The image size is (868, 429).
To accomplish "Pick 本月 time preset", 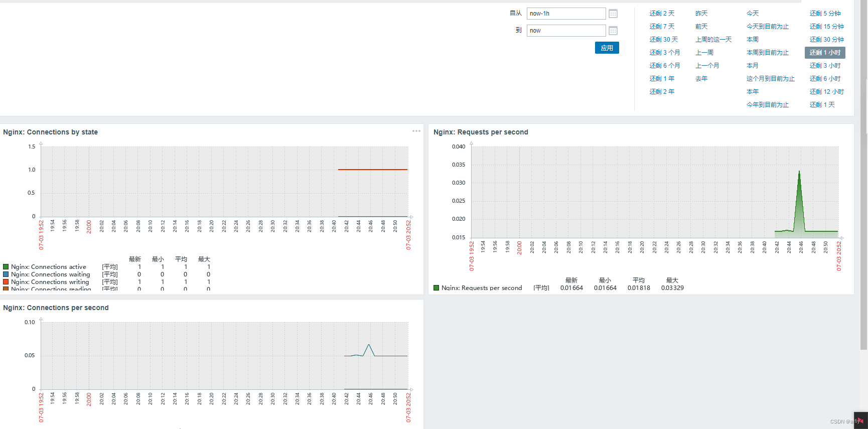I will click(753, 66).
